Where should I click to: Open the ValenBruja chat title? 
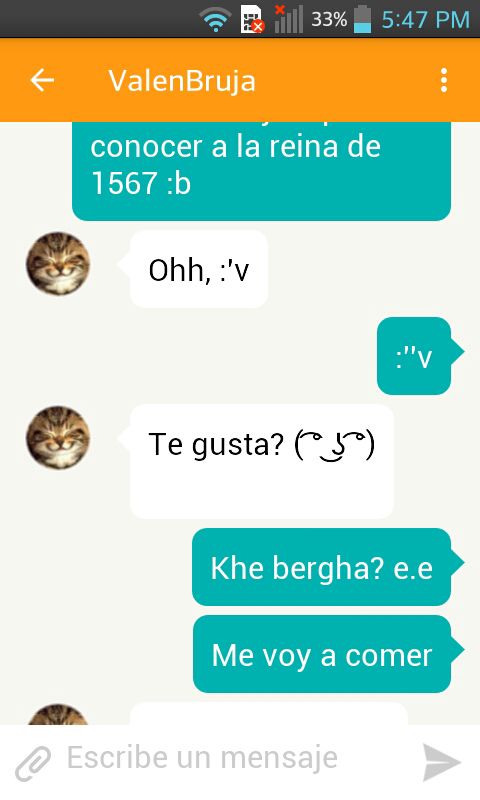[182, 81]
